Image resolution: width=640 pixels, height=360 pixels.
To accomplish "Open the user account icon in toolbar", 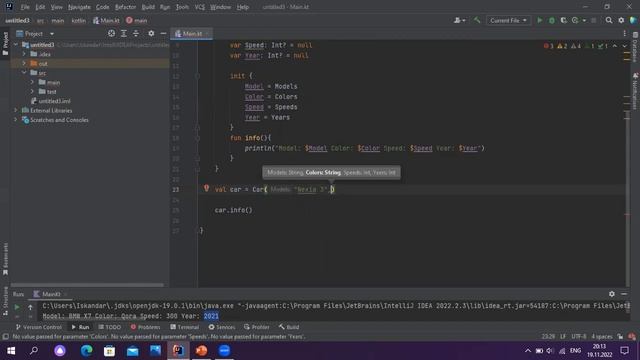I will coord(459,20).
